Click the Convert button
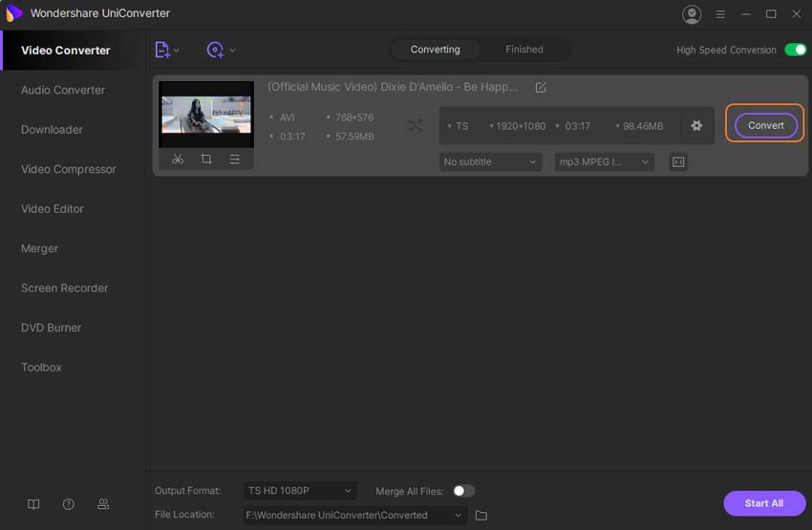 click(x=765, y=125)
